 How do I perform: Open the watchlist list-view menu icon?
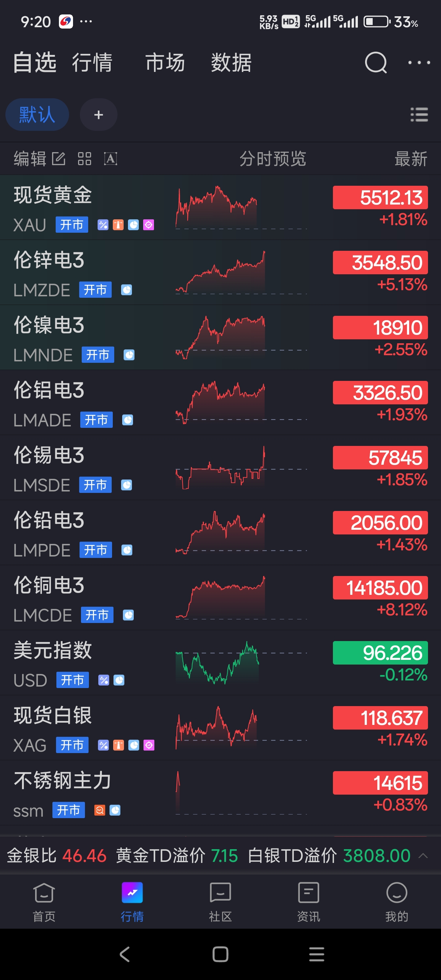[419, 115]
